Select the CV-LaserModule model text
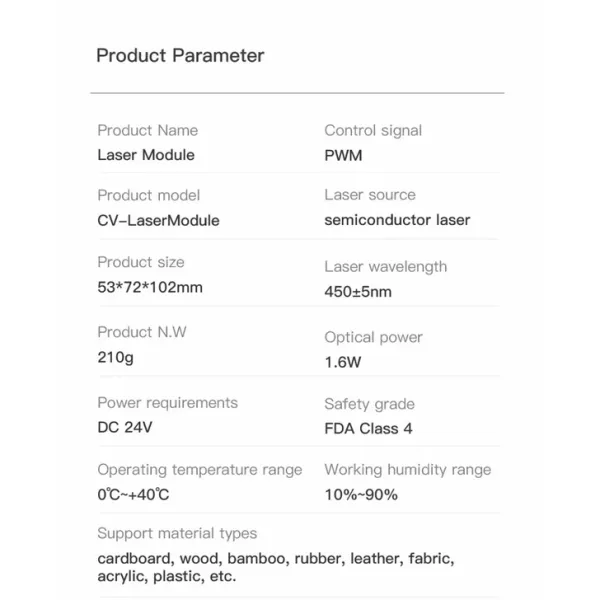Image resolution: width=600 pixels, height=600 pixels. pos(158,220)
